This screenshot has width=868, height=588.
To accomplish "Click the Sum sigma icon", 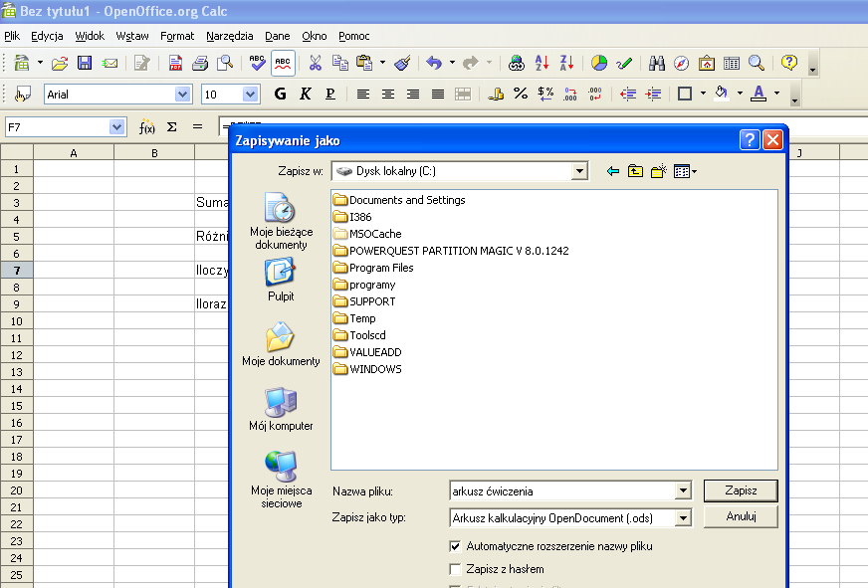I will click(x=172, y=127).
